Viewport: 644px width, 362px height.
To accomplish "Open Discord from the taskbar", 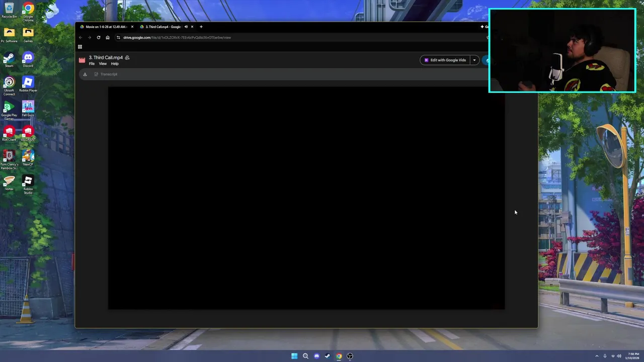I will tap(316, 356).
